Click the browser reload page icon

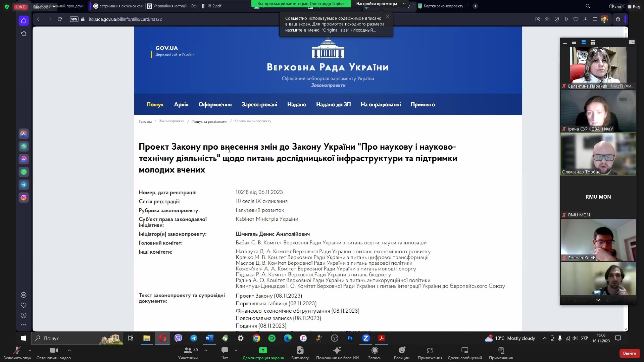pos(60,19)
